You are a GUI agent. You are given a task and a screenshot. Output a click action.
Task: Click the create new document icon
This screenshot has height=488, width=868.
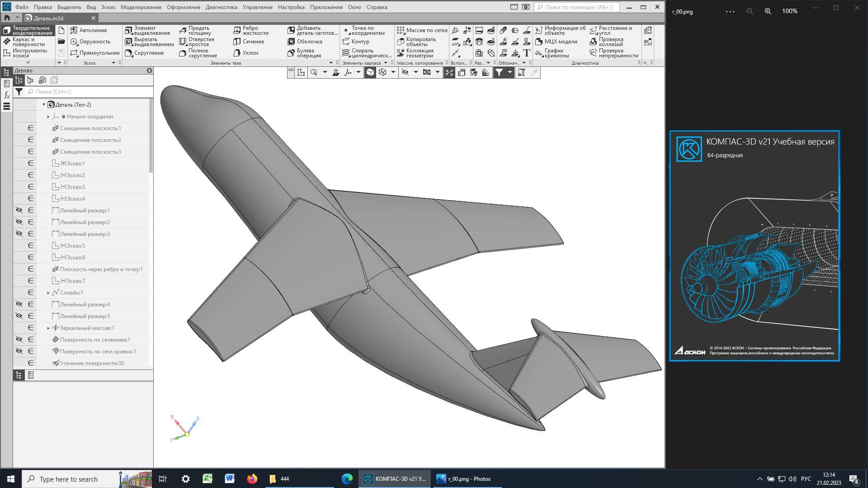61,30
